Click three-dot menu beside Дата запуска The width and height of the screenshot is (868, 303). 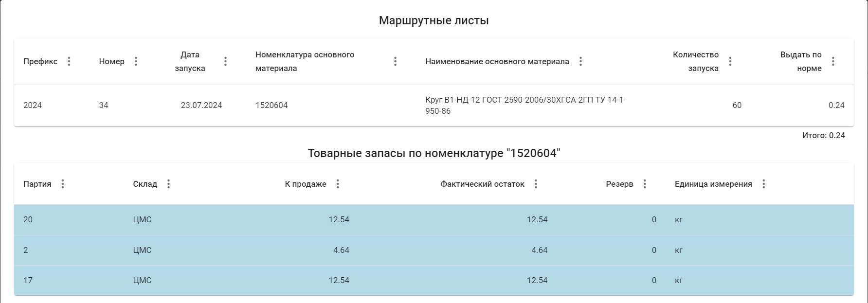click(x=225, y=61)
